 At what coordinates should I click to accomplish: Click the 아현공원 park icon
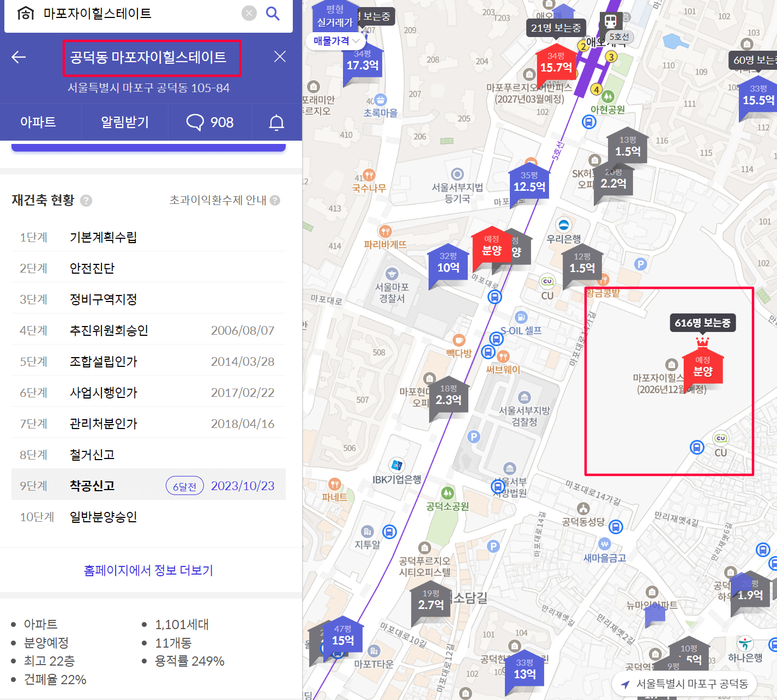tap(607, 96)
